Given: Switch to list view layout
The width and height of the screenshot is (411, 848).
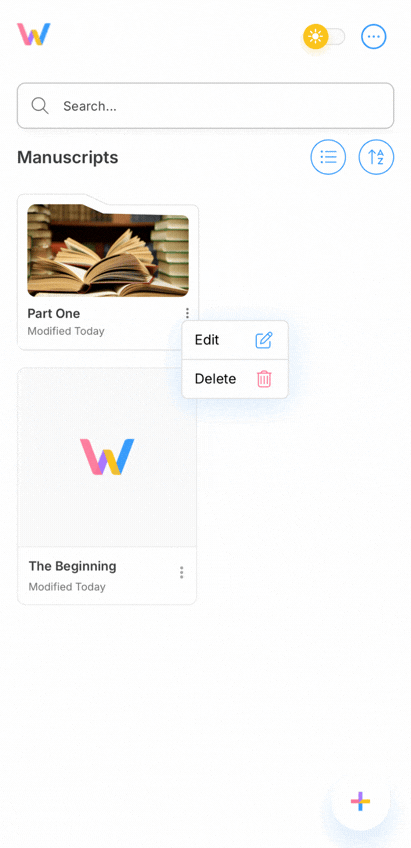Looking at the screenshot, I should click(328, 157).
